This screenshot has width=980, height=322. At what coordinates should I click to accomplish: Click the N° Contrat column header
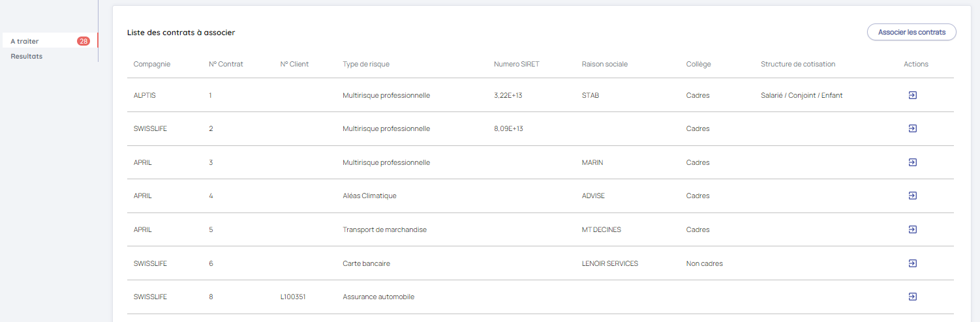tap(226, 64)
